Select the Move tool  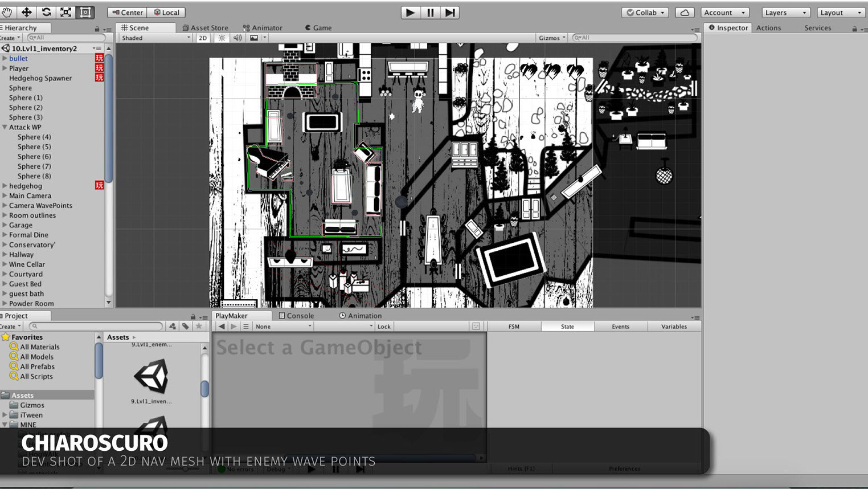(x=27, y=12)
